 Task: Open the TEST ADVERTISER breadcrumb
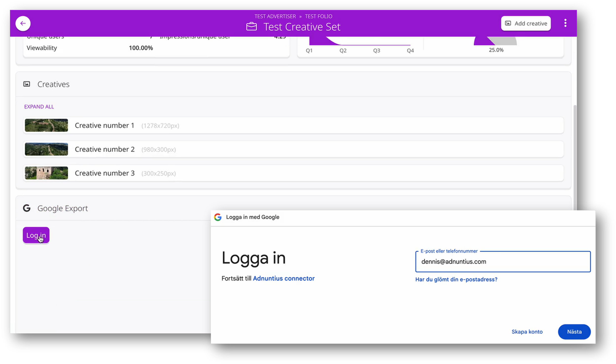click(x=275, y=17)
